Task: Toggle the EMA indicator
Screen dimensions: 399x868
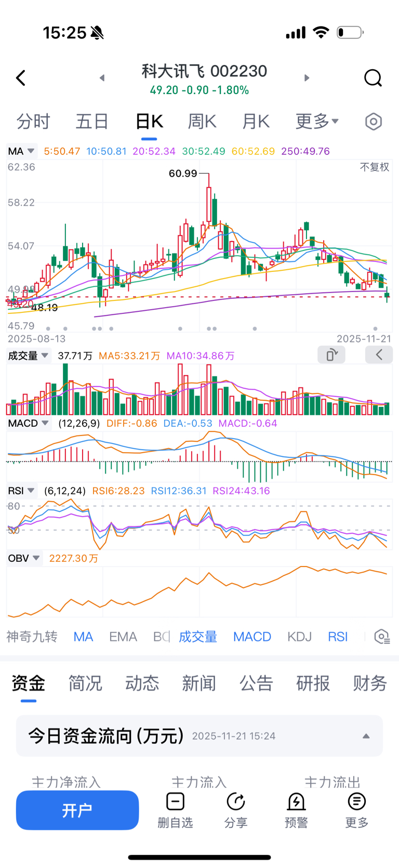Action: [x=123, y=637]
